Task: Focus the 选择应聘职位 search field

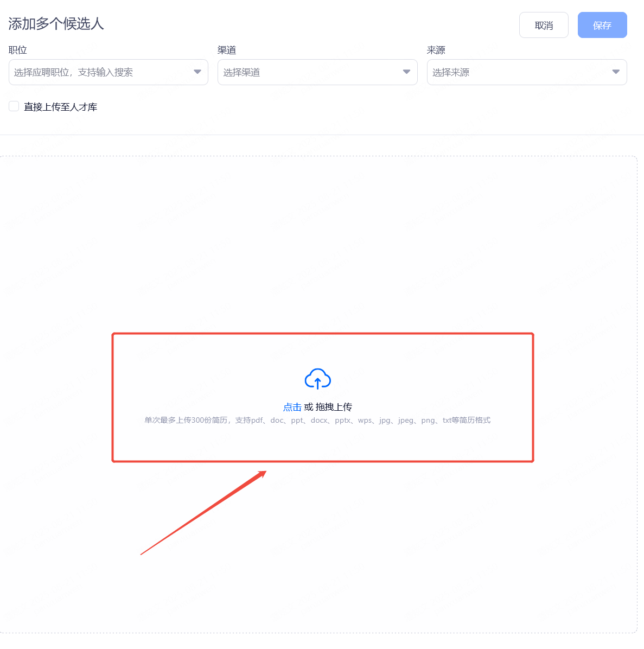Action: (x=109, y=72)
